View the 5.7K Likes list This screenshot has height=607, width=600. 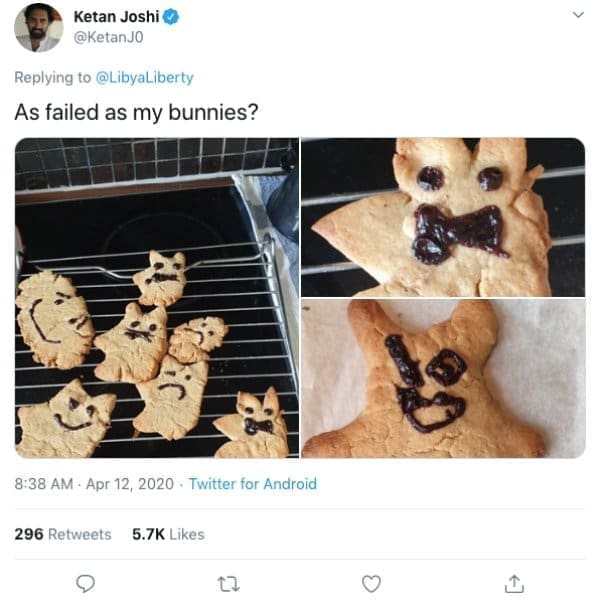[x=168, y=534]
